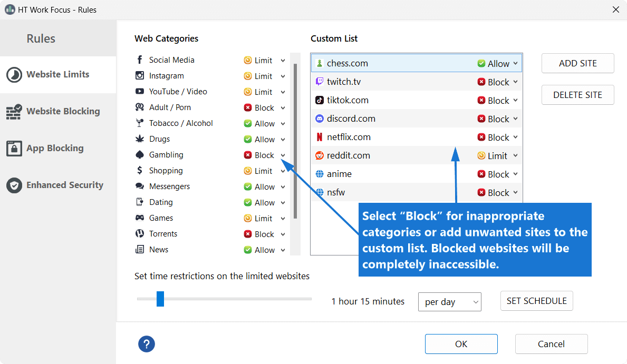
Task: Click the discord.com favicon
Action: click(320, 119)
